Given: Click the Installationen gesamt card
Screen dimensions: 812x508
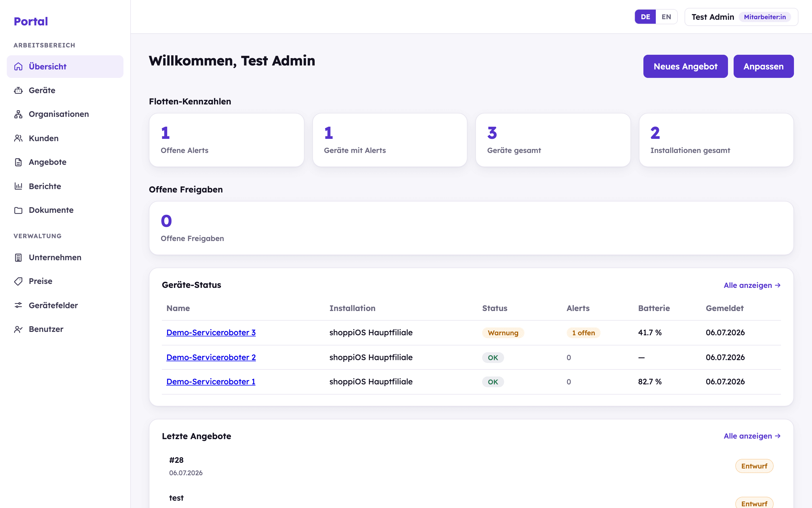Looking at the screenshot, I should pyautogui.click(x=716, y=140).
